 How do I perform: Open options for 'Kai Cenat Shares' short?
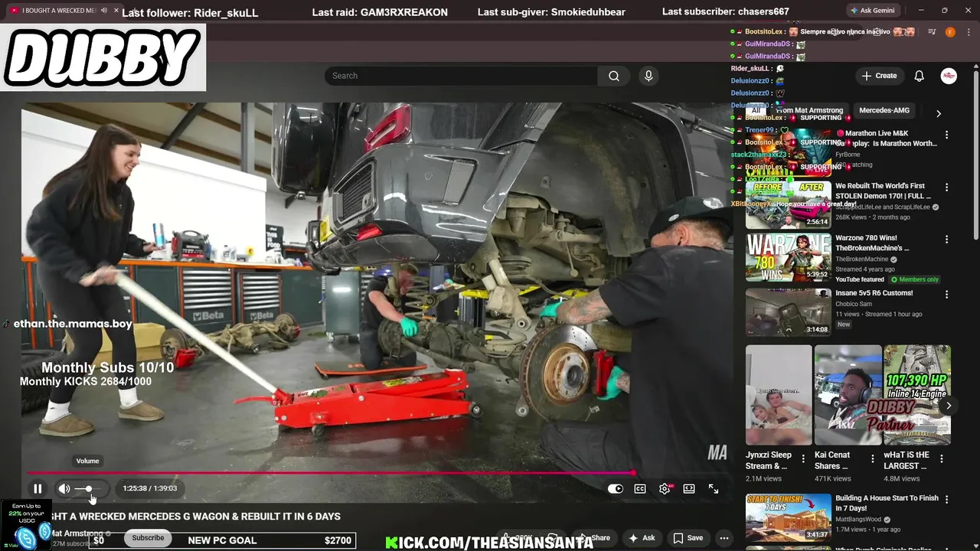(872, 459)
